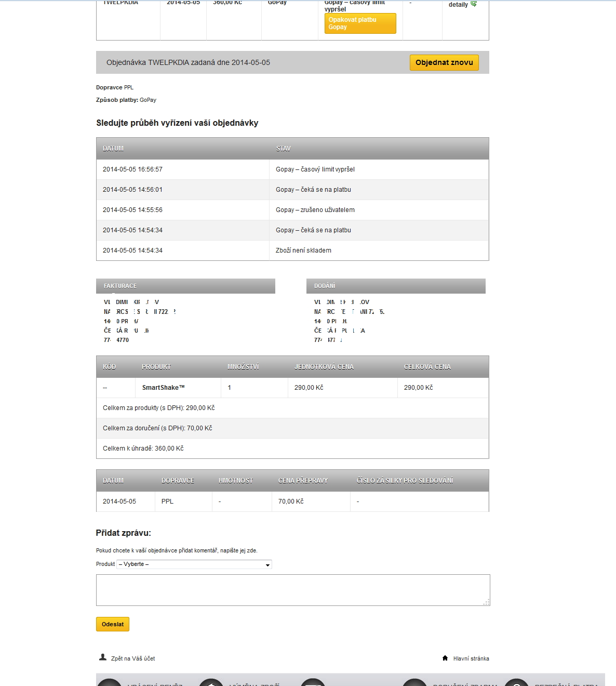Image resolution: width=616 pixels, height=686 pixels.
Task: Open the Hlavní stránka link
Action: click(x=471, y=658)
